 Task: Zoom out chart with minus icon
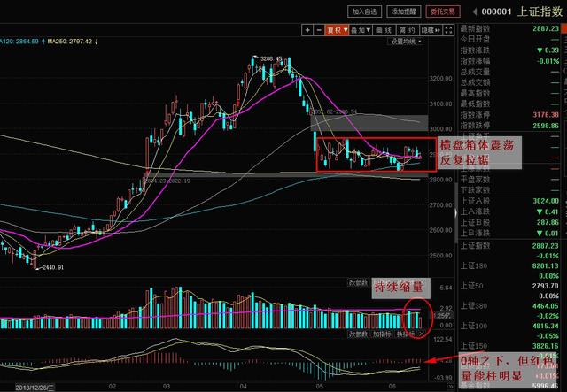coord(318,29)
